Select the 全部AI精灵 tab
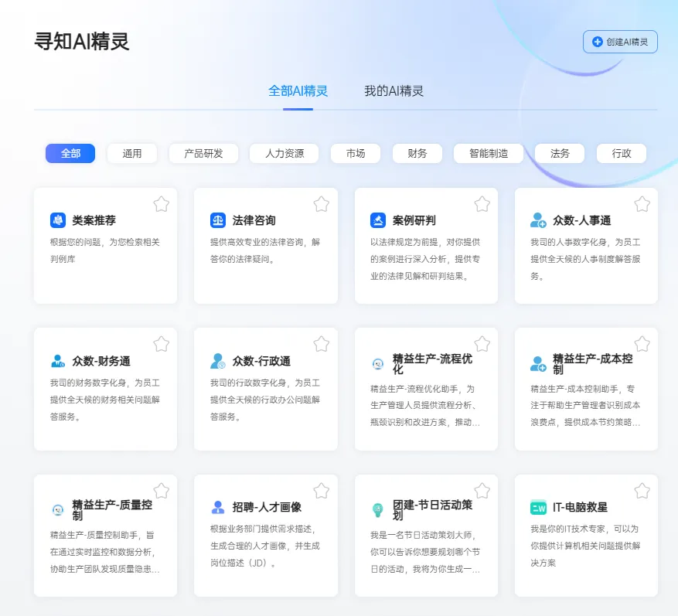This screenshot has height=616, width=678. 298,91
